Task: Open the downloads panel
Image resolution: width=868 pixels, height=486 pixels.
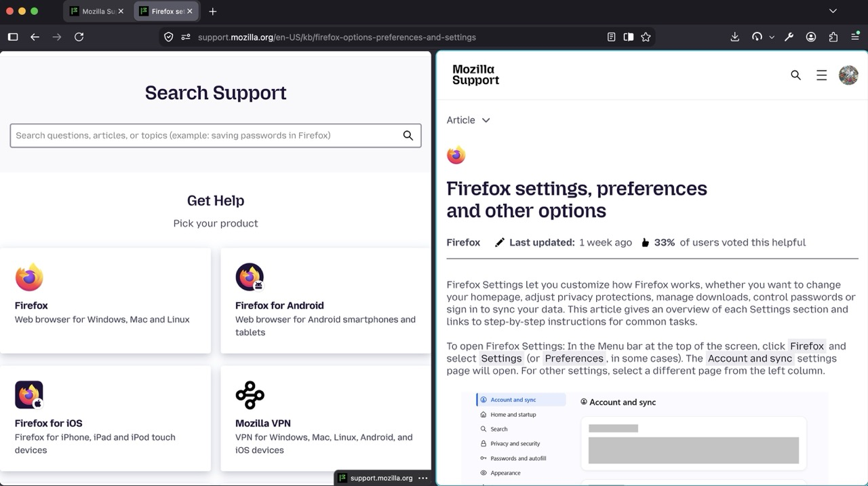Action: tap(734, 37)
